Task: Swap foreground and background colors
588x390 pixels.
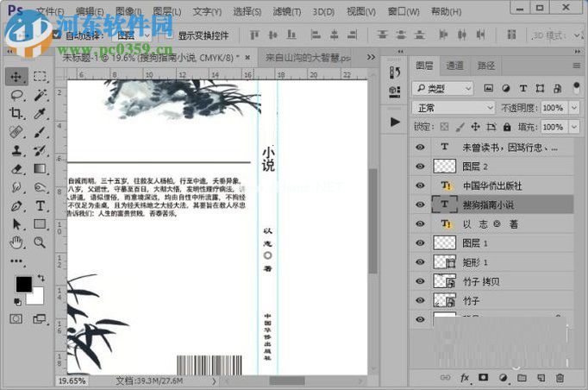Action: pyautogui.click(x=41, y=278)
